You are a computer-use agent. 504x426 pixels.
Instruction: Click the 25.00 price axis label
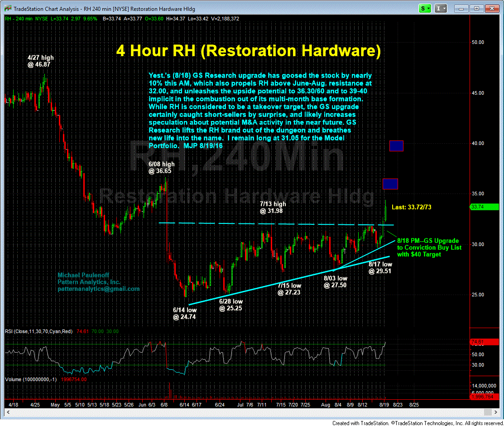(478, 295)
